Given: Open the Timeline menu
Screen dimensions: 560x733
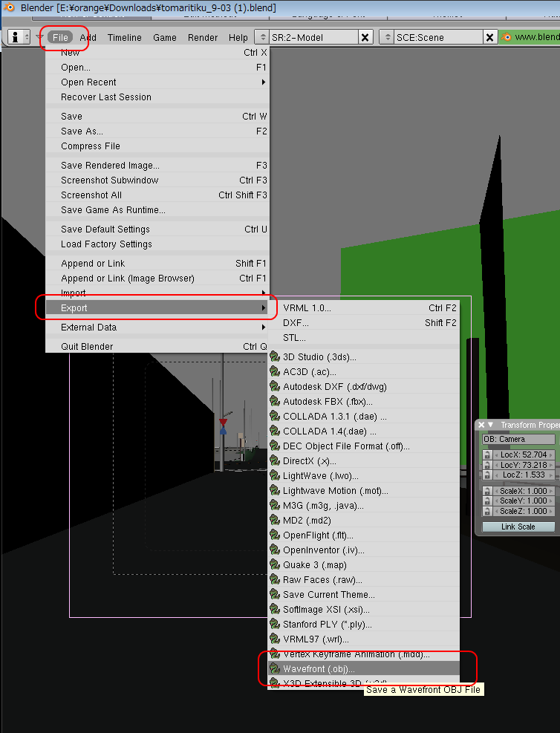Looking at the screenshot, I should coord(124,37).
